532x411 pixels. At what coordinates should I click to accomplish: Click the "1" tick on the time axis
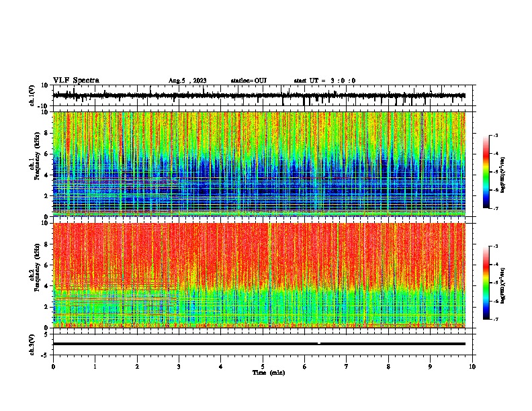pos(95,367)
